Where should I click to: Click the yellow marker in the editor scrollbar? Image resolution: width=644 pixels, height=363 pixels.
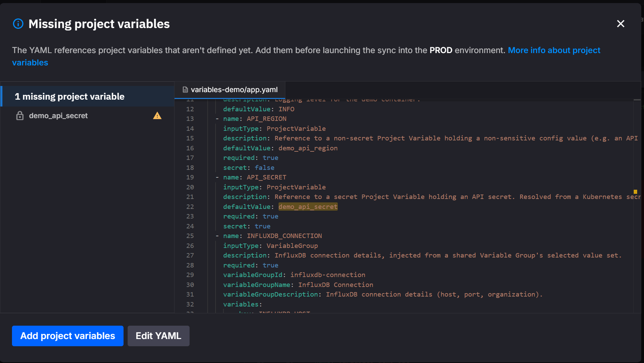pyautogui.click(x=635, y=192)
